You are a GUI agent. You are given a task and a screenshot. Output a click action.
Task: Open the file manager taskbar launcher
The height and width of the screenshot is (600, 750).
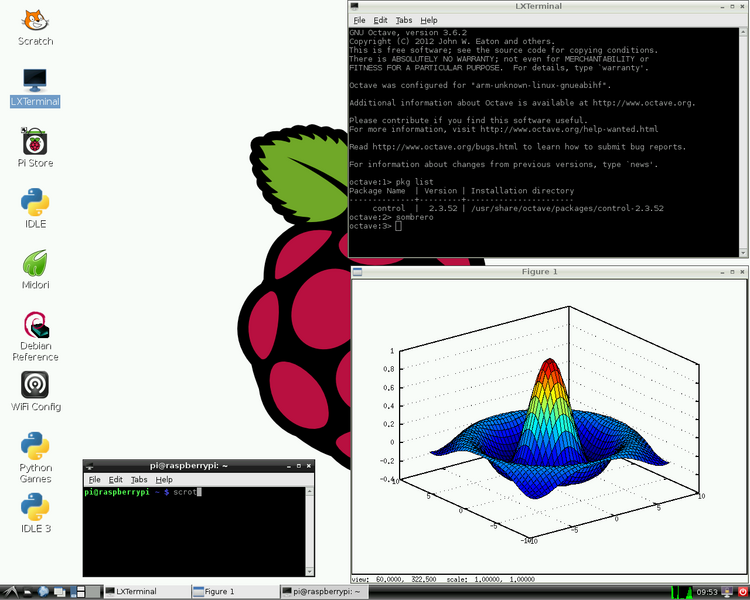coord(27,592)
